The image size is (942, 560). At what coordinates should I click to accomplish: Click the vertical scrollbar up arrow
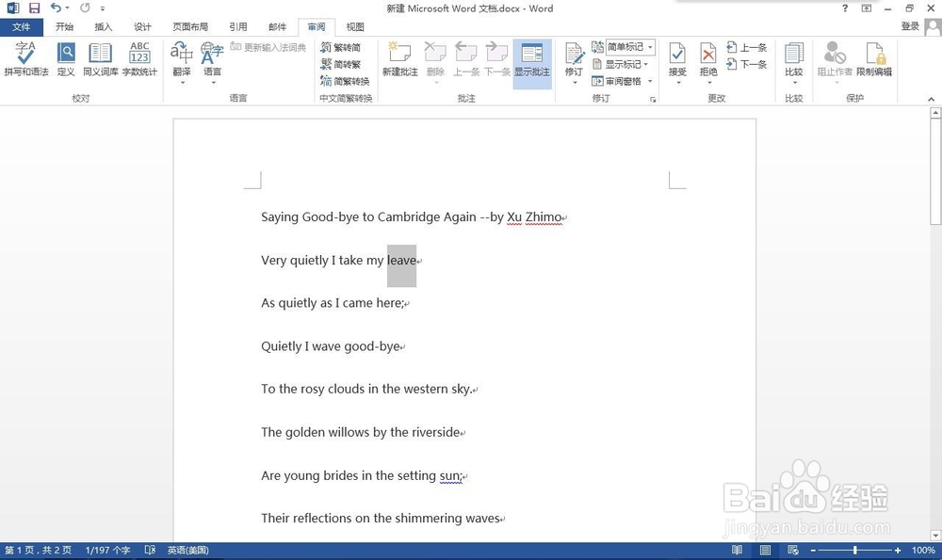tap(935, 113)
